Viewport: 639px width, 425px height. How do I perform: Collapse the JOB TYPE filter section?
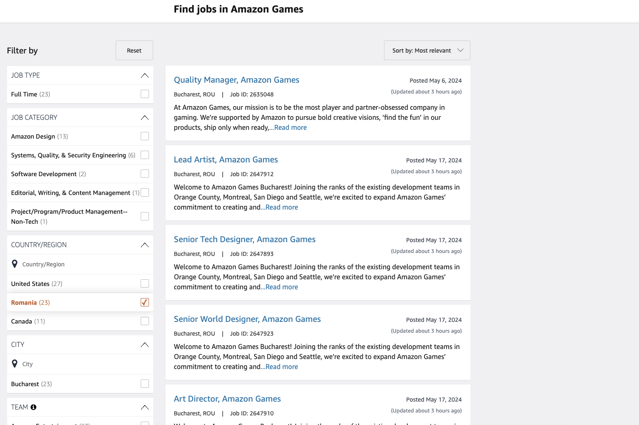point(145,75)
